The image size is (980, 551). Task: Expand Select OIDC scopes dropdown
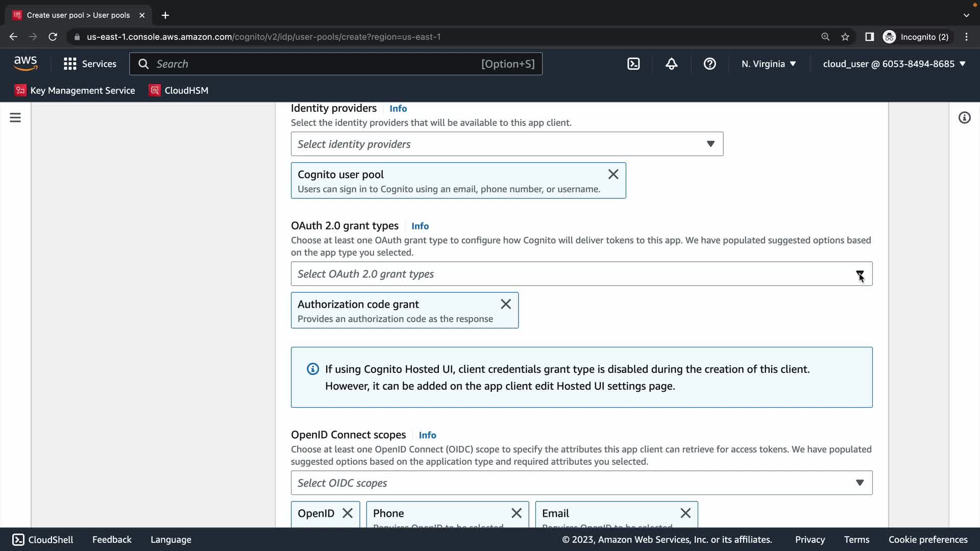pos(581,483)
